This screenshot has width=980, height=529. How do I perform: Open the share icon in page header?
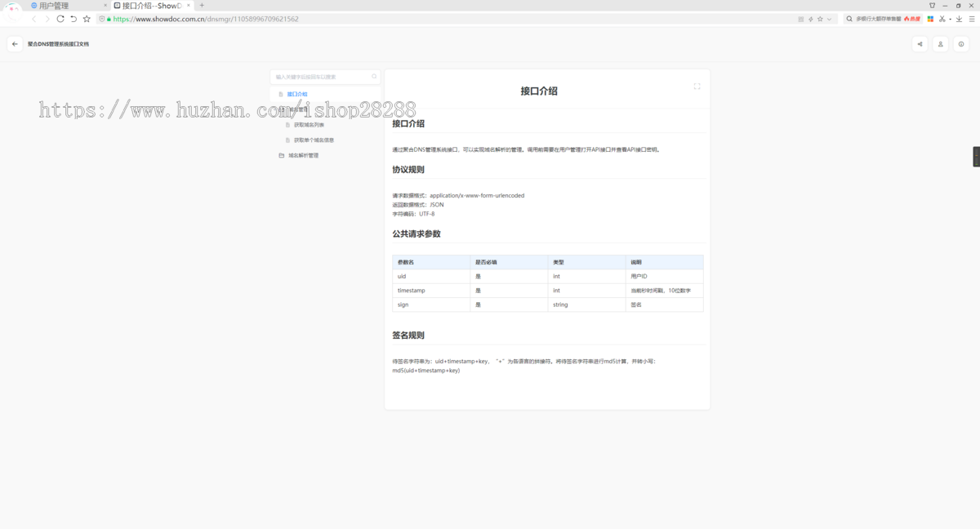(x=920, y=44)
